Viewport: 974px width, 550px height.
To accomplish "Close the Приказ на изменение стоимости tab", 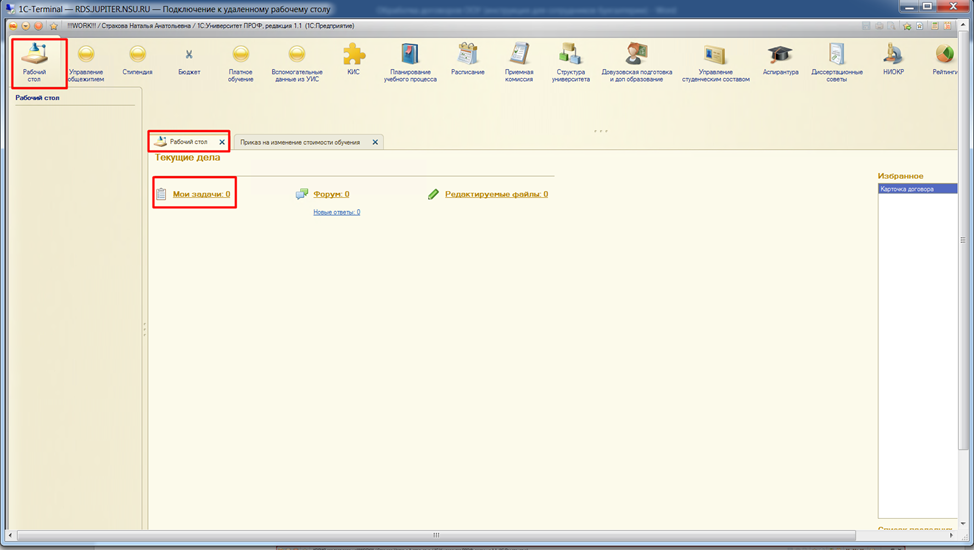I will [x=375, y=142].
